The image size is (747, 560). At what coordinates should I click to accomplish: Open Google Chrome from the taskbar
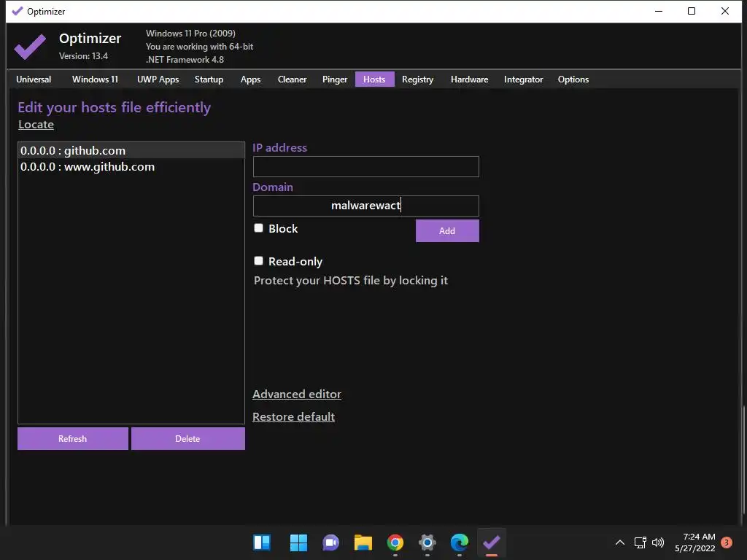point(395,542)
